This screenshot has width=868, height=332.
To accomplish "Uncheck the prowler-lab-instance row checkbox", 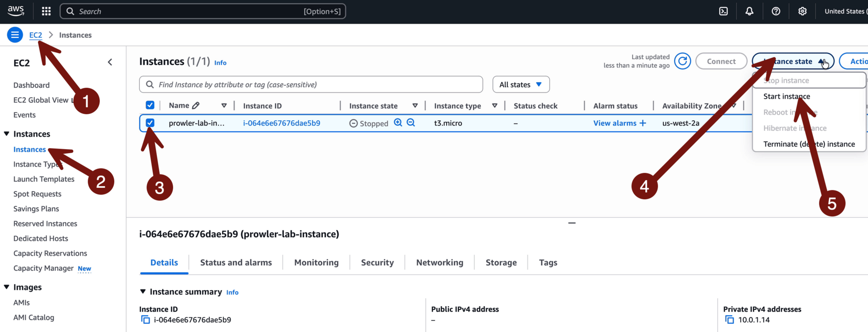I will pyautogui.click(x=150, y=123).
